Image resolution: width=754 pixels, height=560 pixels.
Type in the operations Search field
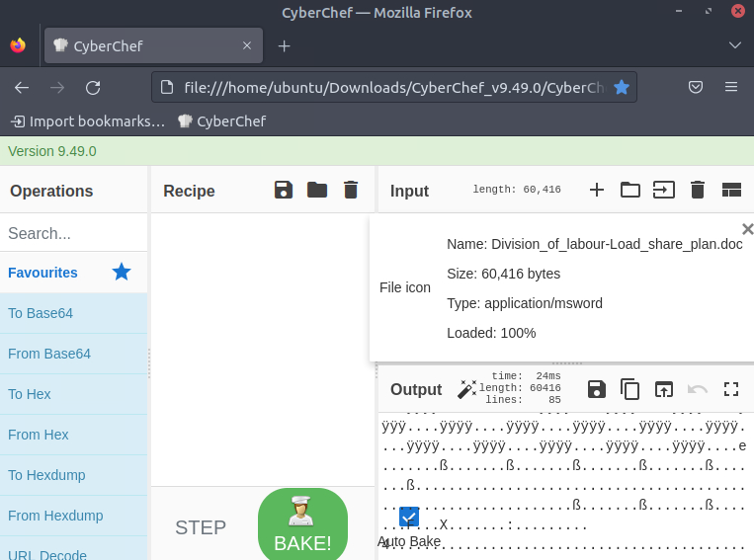[74, 234]
